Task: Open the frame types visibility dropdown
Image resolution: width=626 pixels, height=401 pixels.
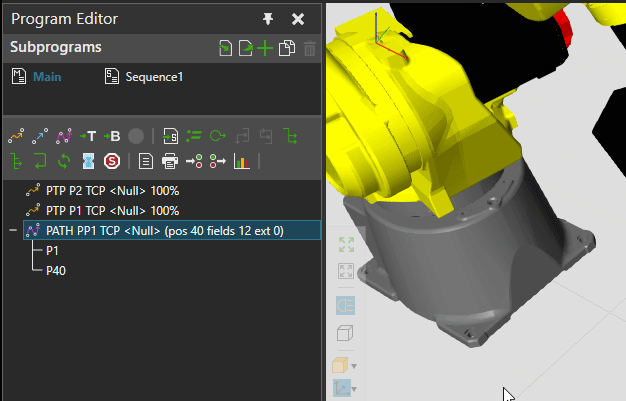Action: pos(354,389)
